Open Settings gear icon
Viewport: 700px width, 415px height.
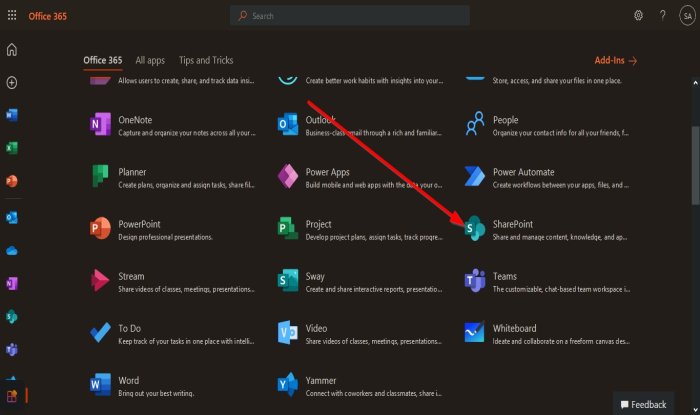(x=638, y=16)
